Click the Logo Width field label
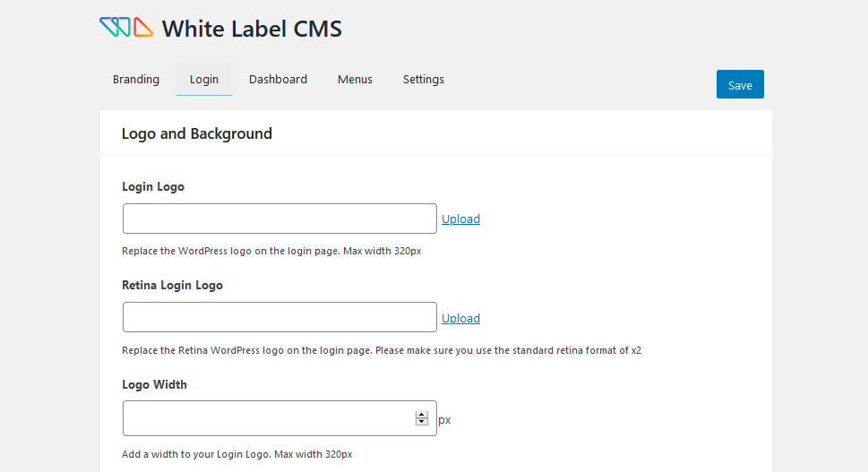 pyautogui.click(x=154, y=384)
